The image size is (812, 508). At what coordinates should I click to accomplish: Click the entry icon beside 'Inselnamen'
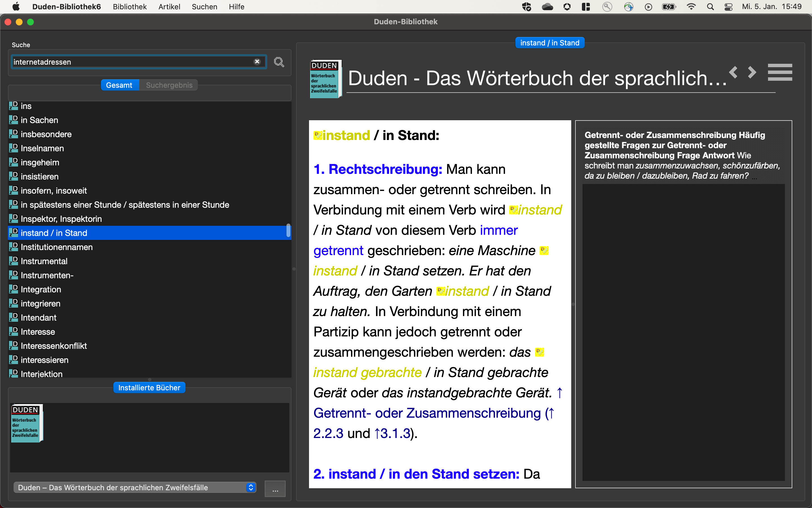[14, 148]
